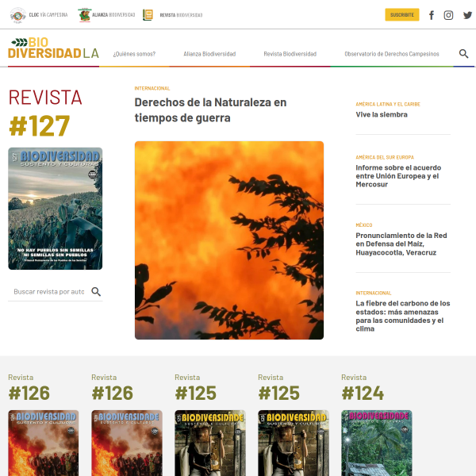The width and height of the screenshot is (476, 476).
Task: Open Revista #125 Biodiversidade Portuguese cover
Action: click(210, 443)
